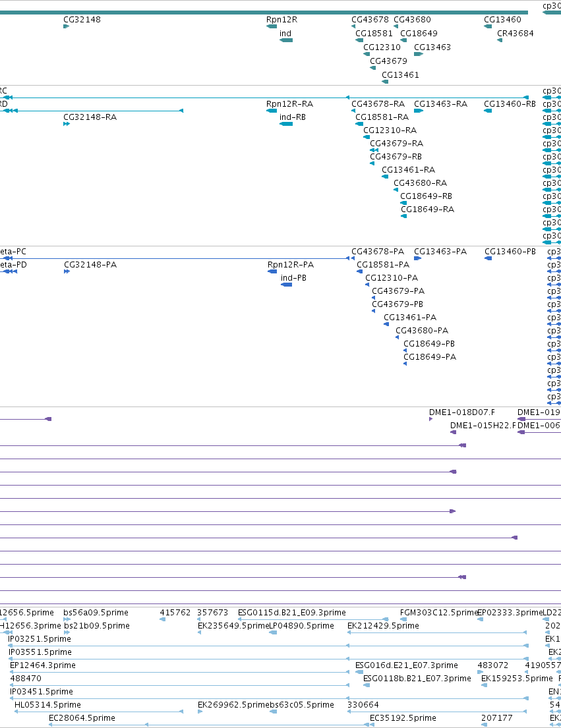Click EC28064.5prime label
This screenshot has height=728, width=561.
click(82, 718)
